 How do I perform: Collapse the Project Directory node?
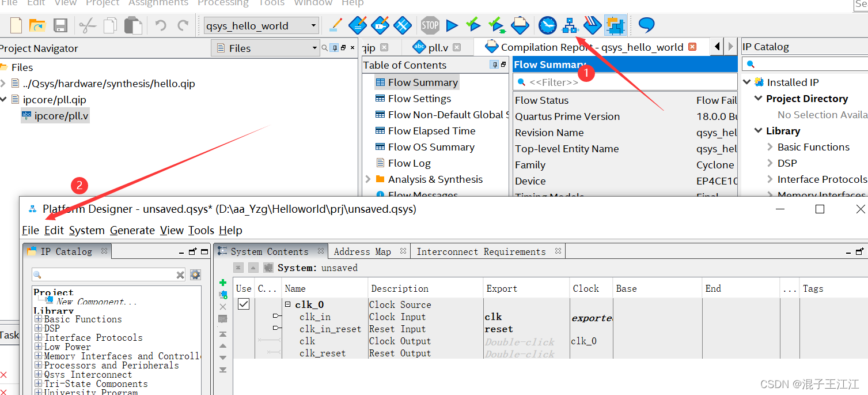pos(759,99)
